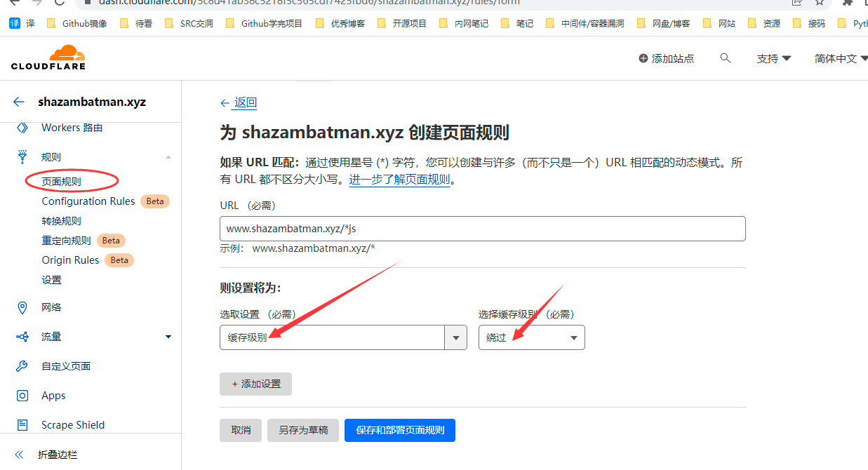Open the 待看 bookmark folder
This screenshot has height=470, width=868.
pyautogui.click(x=136, y=23)
